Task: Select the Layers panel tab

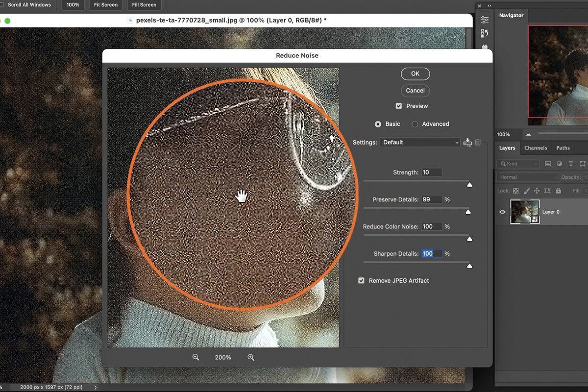Action: 507,148
